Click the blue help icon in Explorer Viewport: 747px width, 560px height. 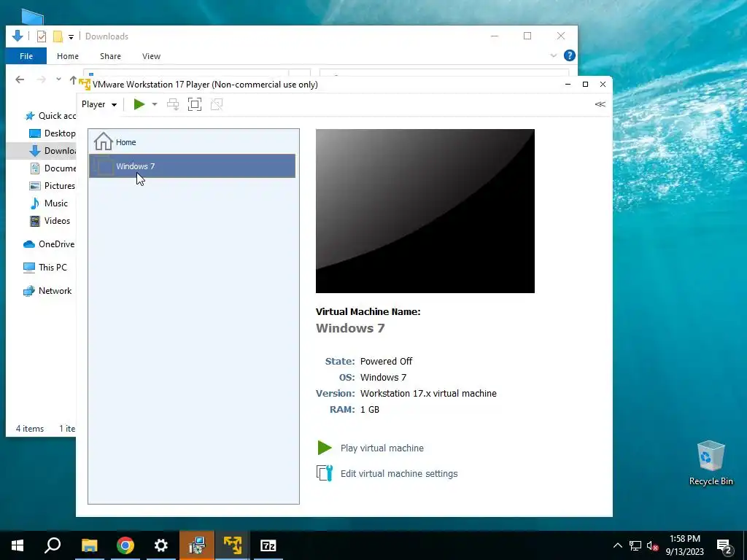click(569, 55)
